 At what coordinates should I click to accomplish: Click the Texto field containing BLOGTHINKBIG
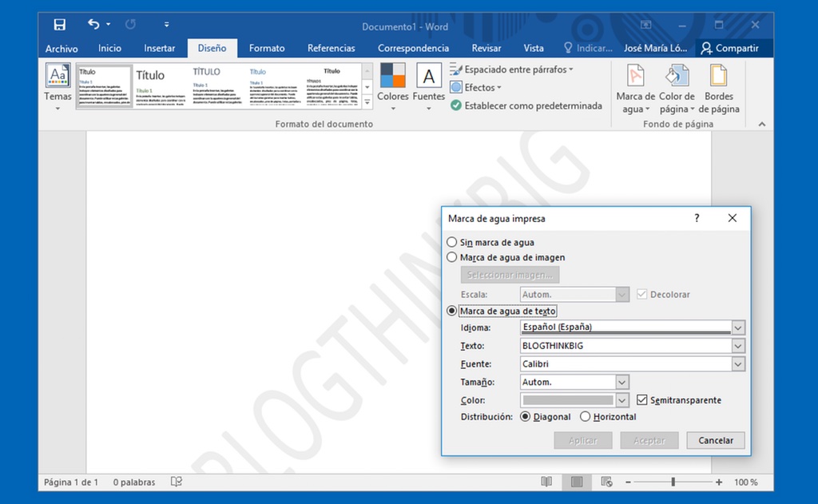coord(625,346)
